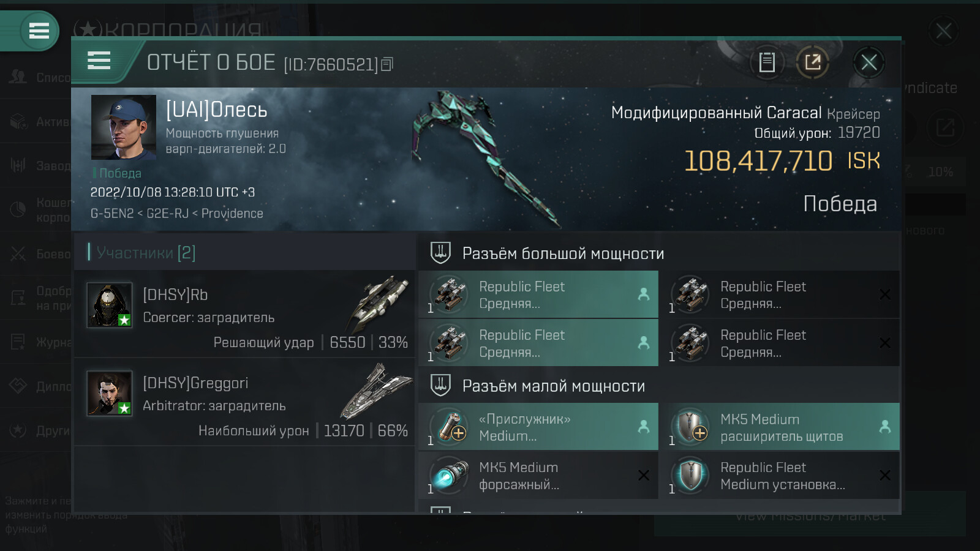Close the battle report window
Viewport: 980px width, 551px height.
click(x=869, y=62)
